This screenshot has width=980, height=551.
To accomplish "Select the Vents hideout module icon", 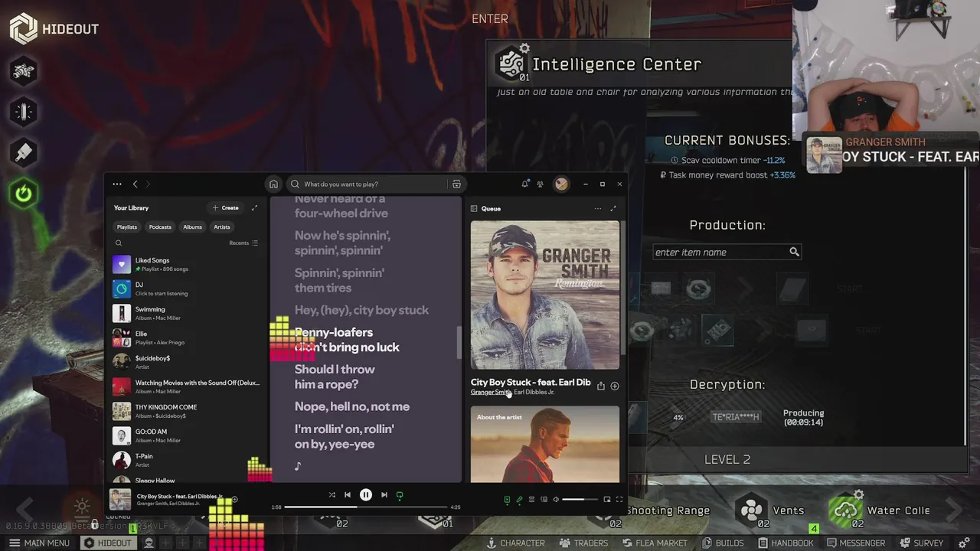I will click(x=752, y=510).
